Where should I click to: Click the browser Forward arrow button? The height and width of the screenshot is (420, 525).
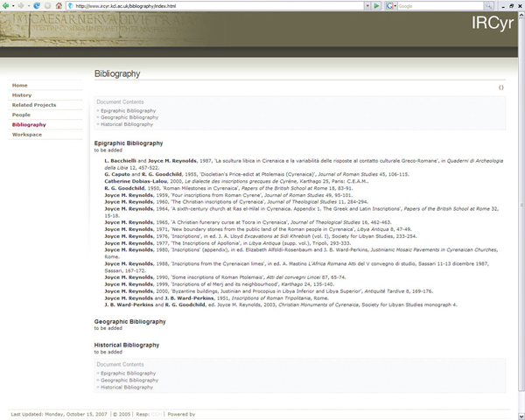coord(22,5)
